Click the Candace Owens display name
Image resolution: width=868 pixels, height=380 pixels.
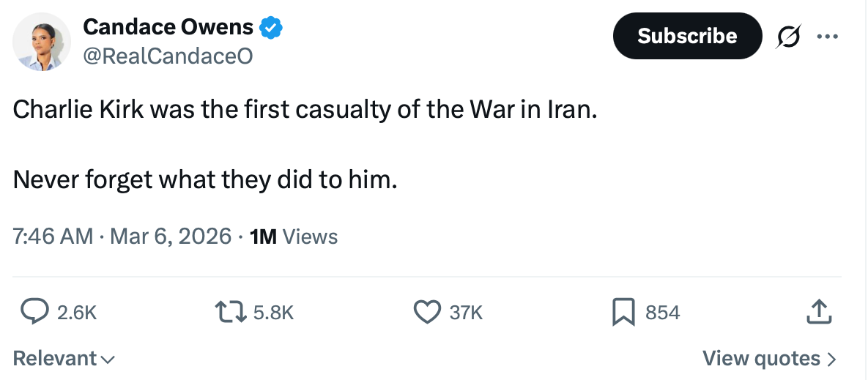click(x=168, y=28)
